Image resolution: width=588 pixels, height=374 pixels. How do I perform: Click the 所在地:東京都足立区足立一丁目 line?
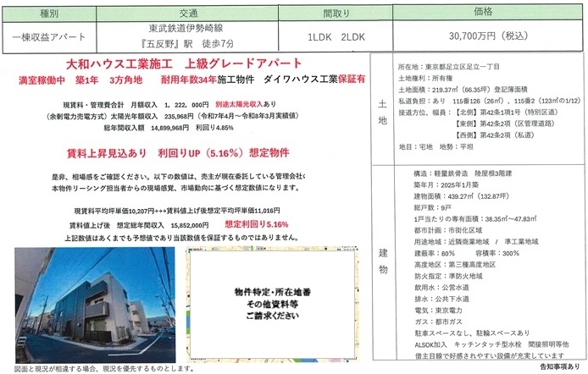point(448,67)
